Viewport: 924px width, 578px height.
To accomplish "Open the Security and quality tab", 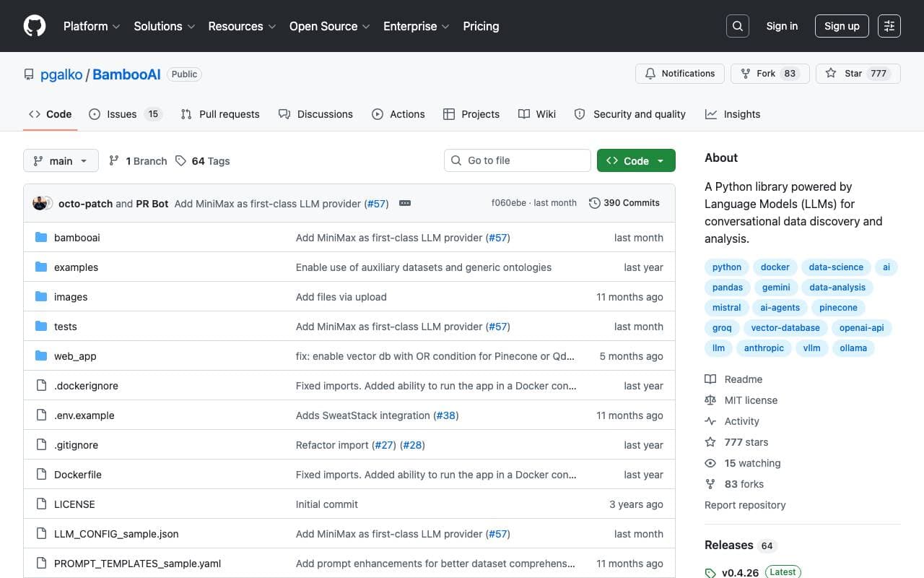I will (629, 114).
